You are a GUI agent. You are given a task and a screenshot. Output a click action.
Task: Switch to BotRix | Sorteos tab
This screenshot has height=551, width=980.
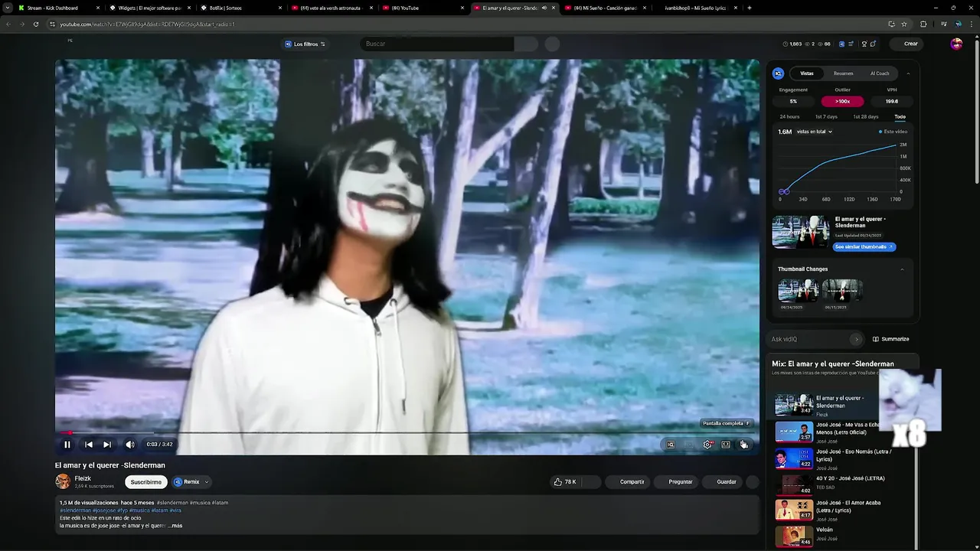(x=240, y=8)
